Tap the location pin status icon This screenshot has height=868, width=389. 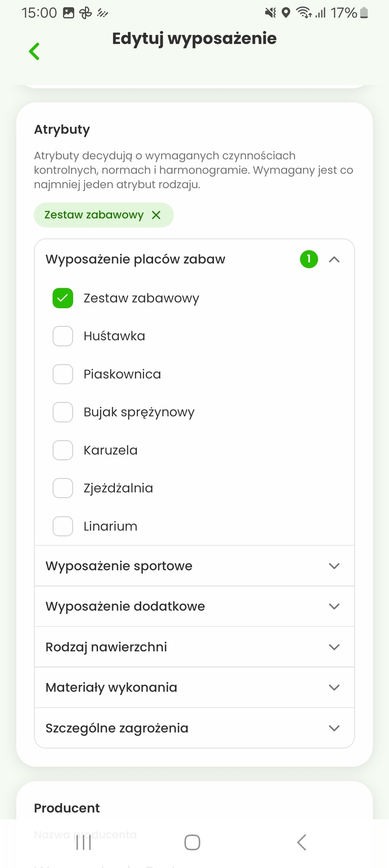(x=286, y=13)
